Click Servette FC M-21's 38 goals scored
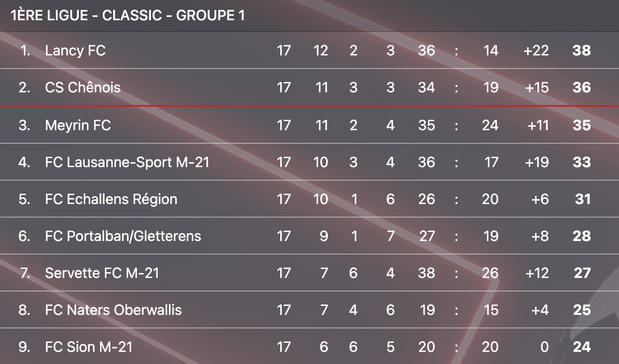Viewport: 619px width, 364px height. [x=426, y=273]
